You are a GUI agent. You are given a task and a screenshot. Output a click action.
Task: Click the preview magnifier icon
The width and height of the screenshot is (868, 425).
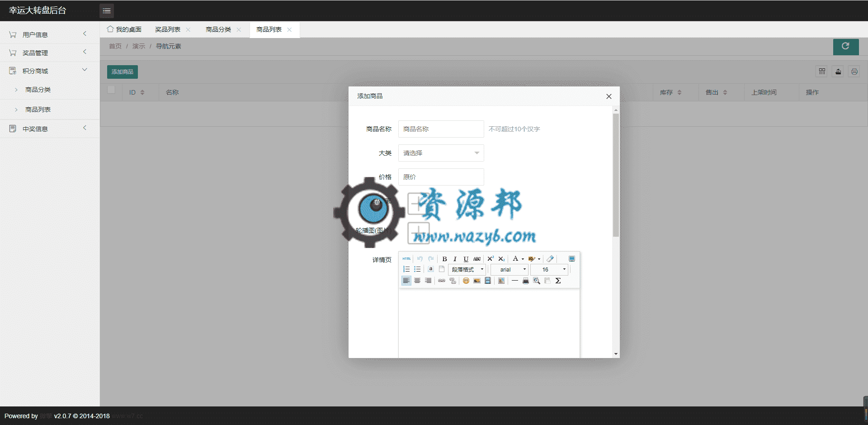pos(537,281)
